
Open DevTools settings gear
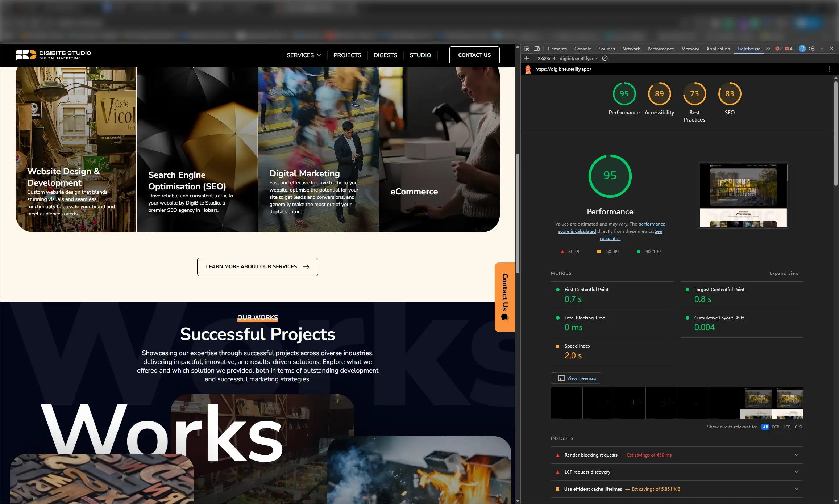[812, 49]
